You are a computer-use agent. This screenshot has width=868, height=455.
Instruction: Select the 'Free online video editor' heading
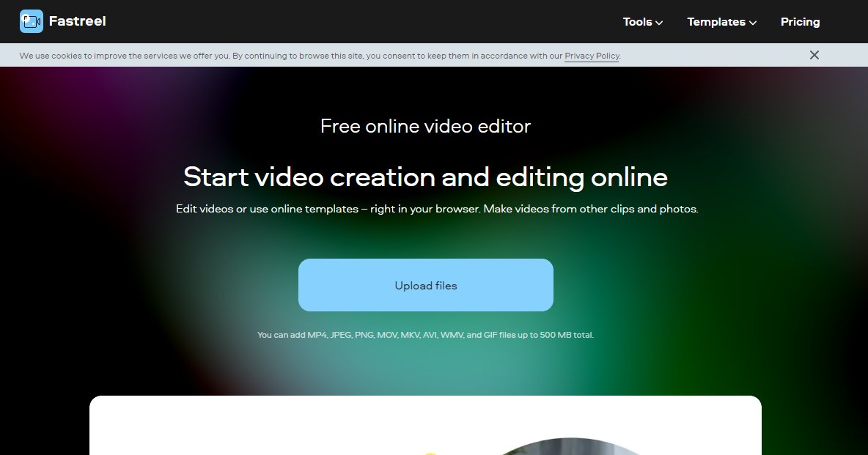point(426,126)
